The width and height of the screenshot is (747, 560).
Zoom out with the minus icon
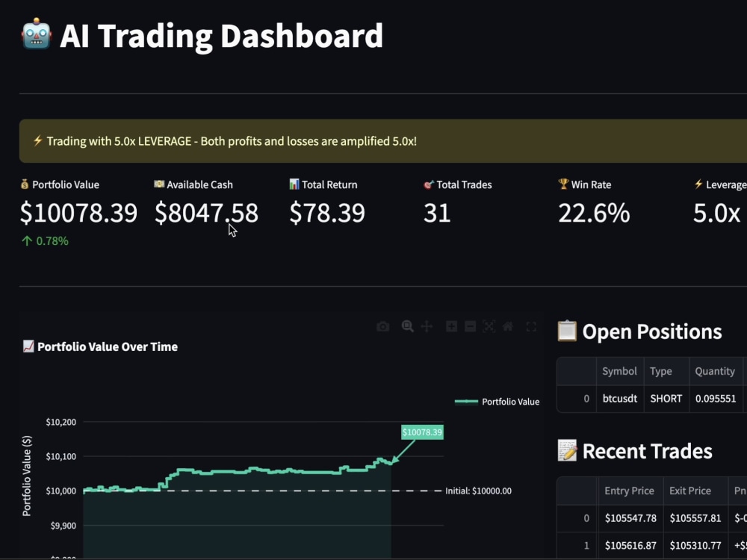[470, 326]
